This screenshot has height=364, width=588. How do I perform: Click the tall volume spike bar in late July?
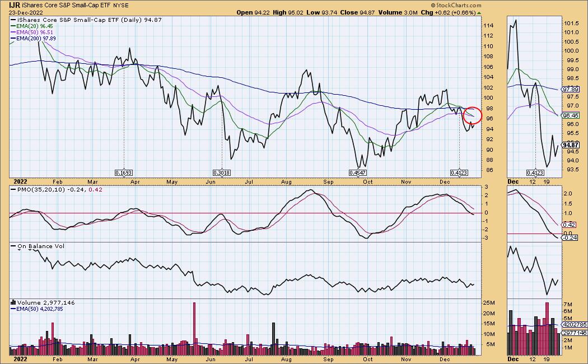point(274,339)
